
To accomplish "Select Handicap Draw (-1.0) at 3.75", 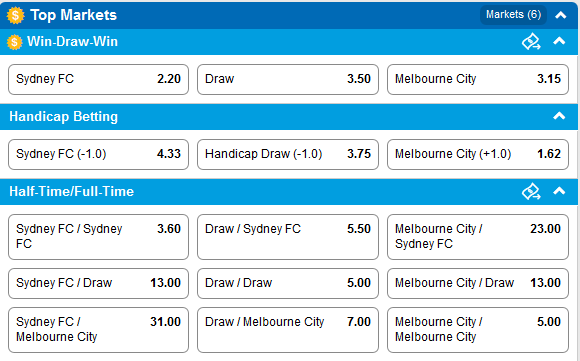I will 288,154.
